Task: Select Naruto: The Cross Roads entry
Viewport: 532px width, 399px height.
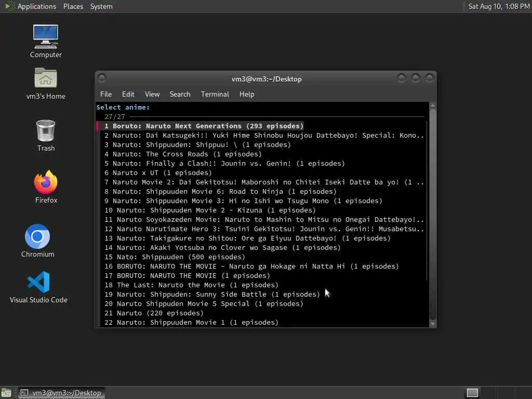Action: (183, 154)
